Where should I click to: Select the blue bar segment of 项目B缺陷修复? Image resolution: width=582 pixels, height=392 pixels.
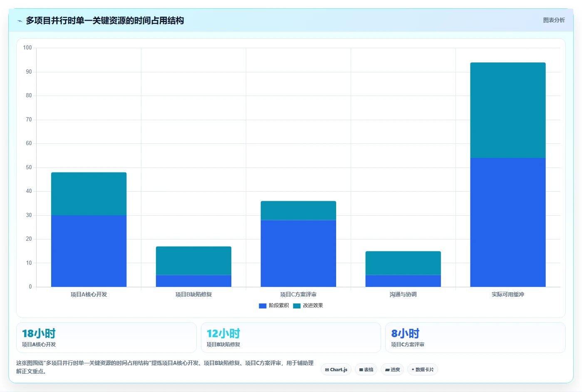(193, 281)
